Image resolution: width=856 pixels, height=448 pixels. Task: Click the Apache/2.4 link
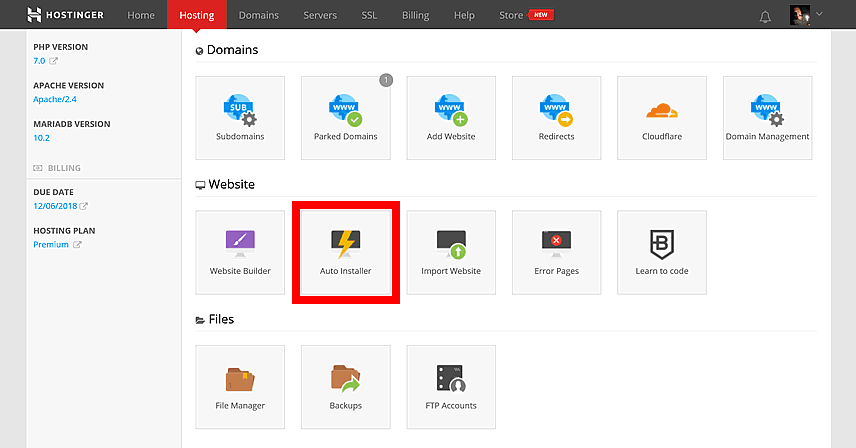tap(55, 99)
